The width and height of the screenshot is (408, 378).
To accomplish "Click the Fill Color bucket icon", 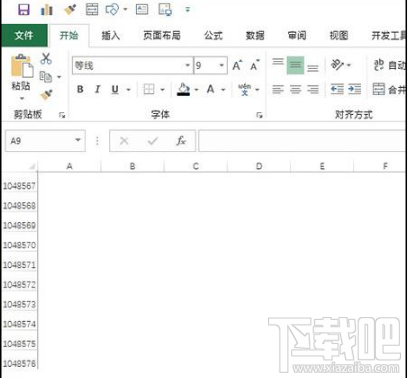I will 184,89.
